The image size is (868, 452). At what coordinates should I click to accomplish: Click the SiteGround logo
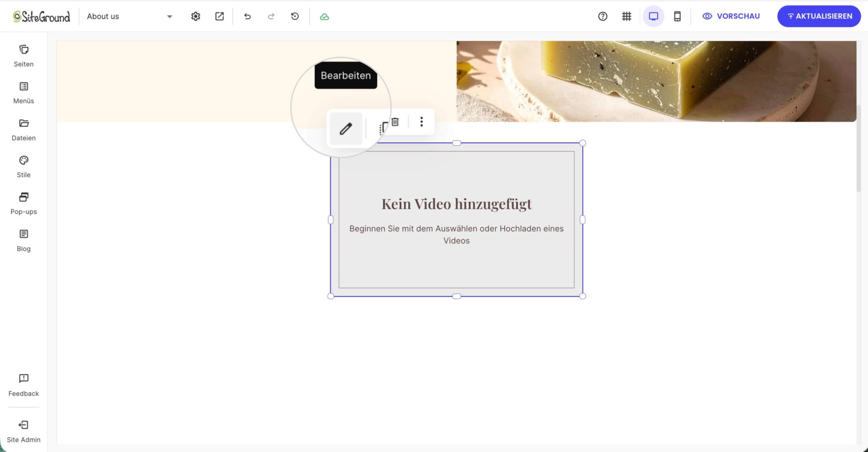42,17
